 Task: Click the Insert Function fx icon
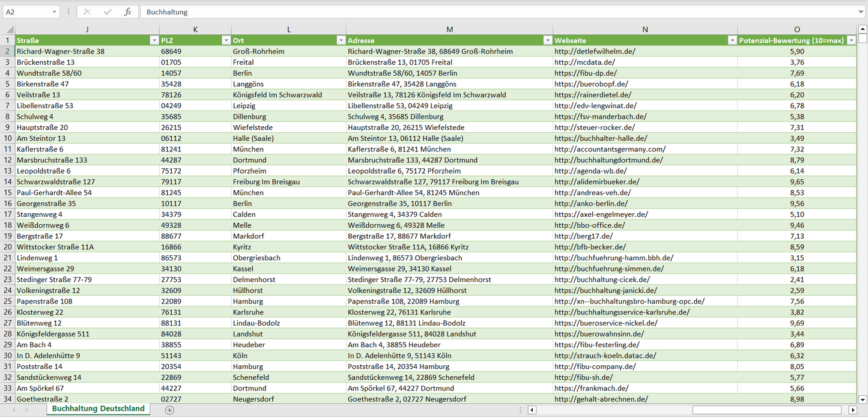[127, 12]
